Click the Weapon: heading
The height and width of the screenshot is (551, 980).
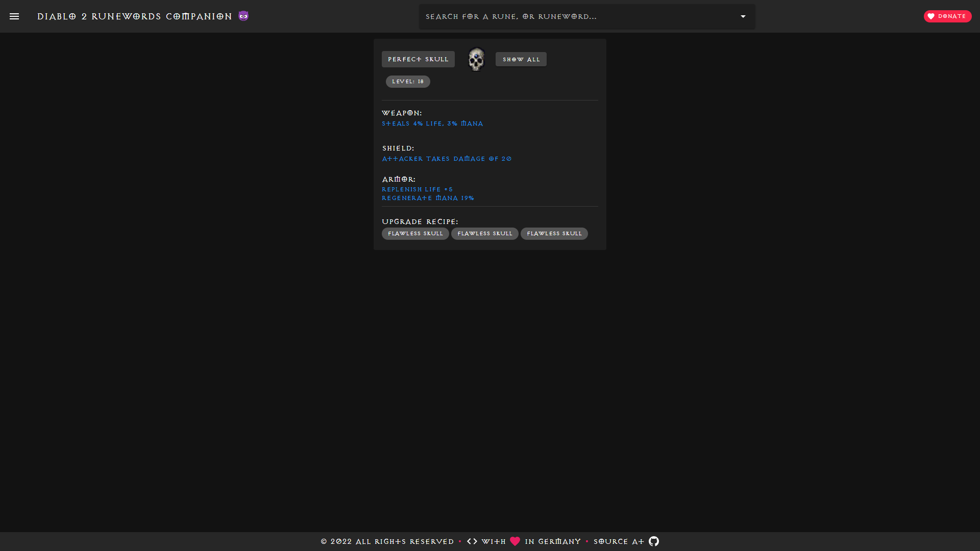coord(402,113)
